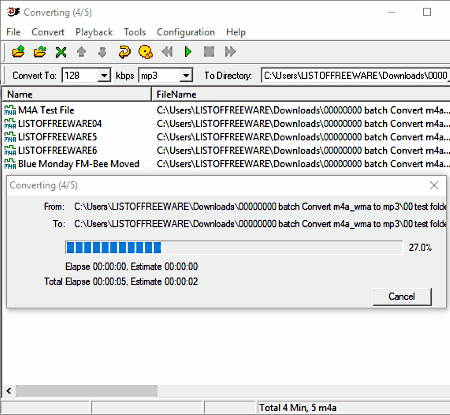Click the file icon beside LISTOFFREEWARE6
This screenshot has height=415, width=450.
coord(10,150)
